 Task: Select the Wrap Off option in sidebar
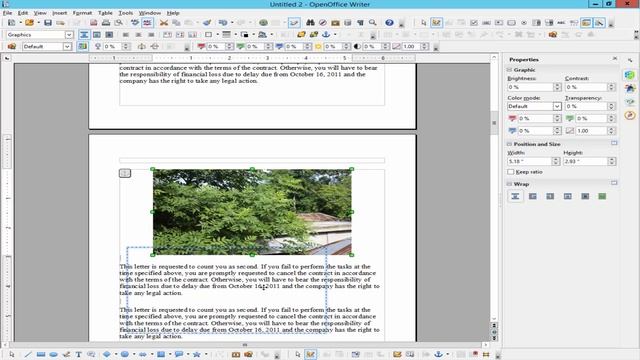tap(515, 196)
